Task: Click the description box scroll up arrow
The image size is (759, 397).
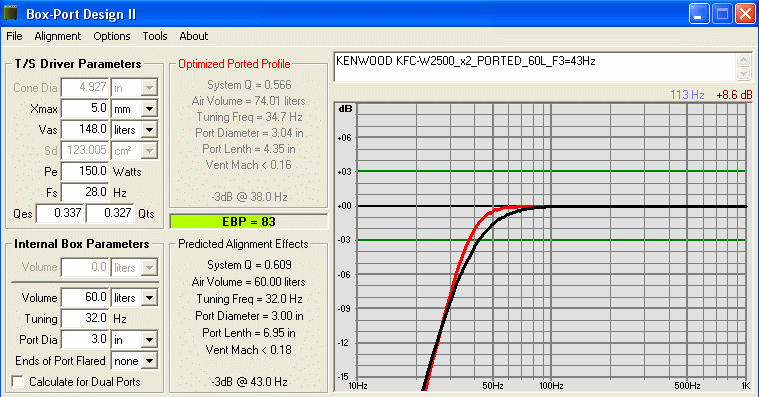Action: (743, 60)
